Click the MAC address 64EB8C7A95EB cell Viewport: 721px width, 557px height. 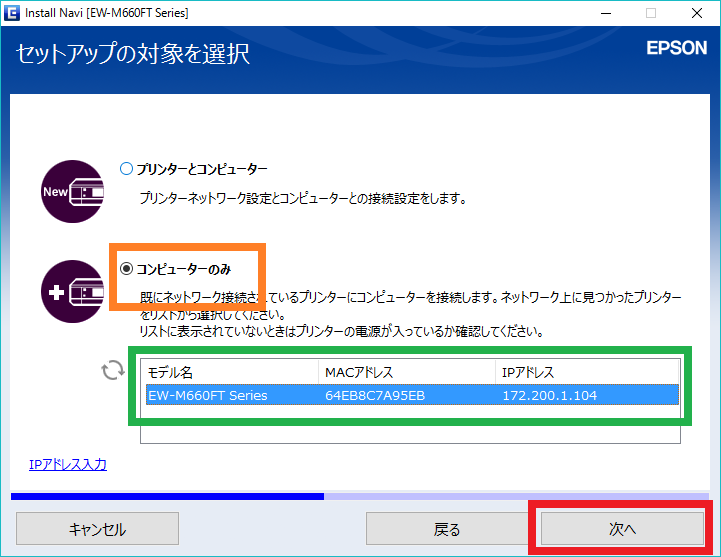(x=375, y=395)
